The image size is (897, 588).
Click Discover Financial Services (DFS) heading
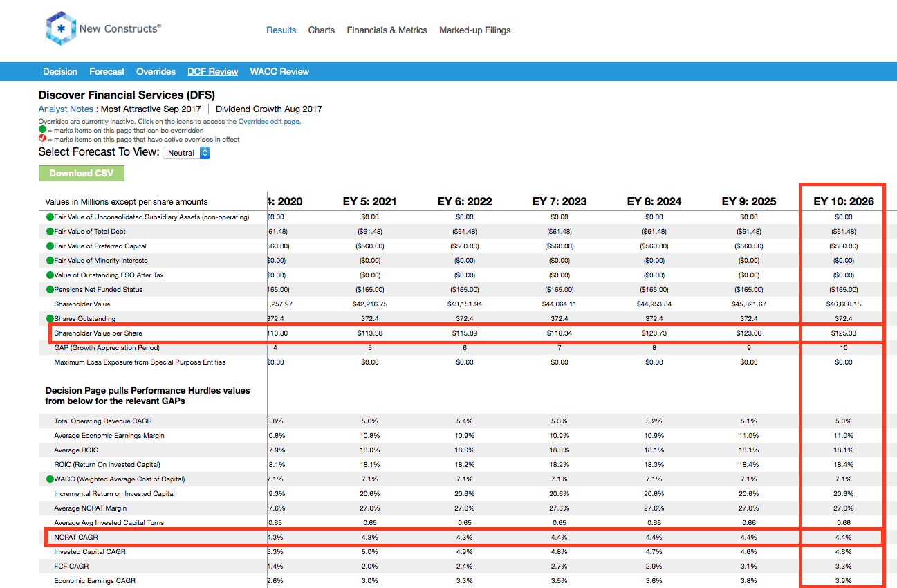pos(127,95)
